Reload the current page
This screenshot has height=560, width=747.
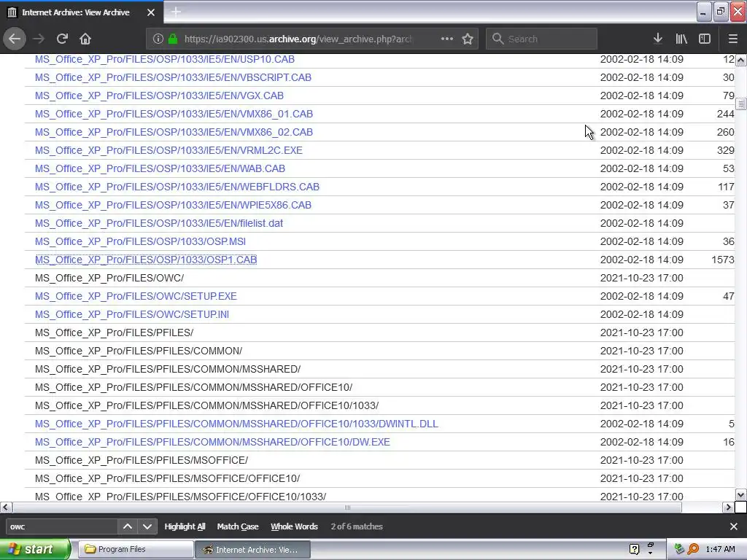pyautogui.click(x=62, y=39)
